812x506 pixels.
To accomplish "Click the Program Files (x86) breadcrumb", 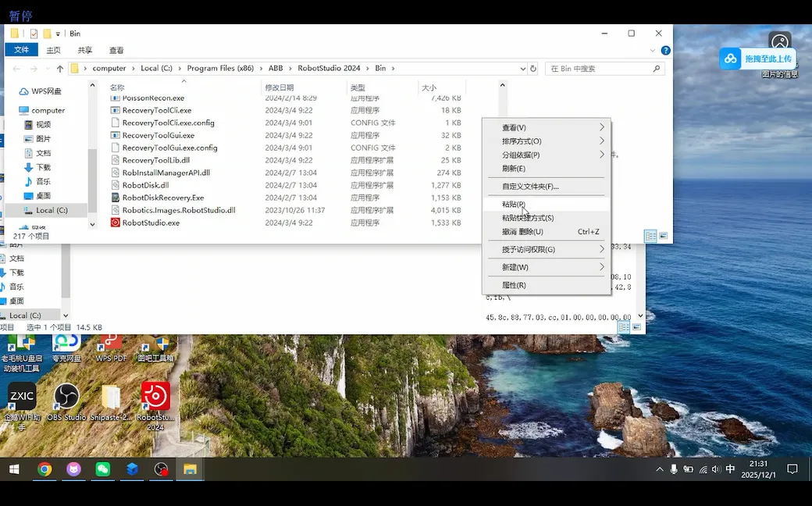I will point(220,69).
